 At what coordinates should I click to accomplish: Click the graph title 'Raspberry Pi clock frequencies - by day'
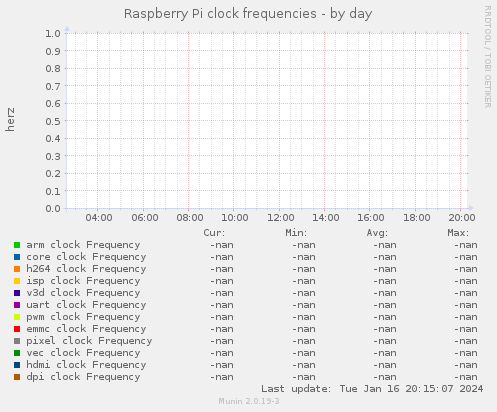point(248,14)
